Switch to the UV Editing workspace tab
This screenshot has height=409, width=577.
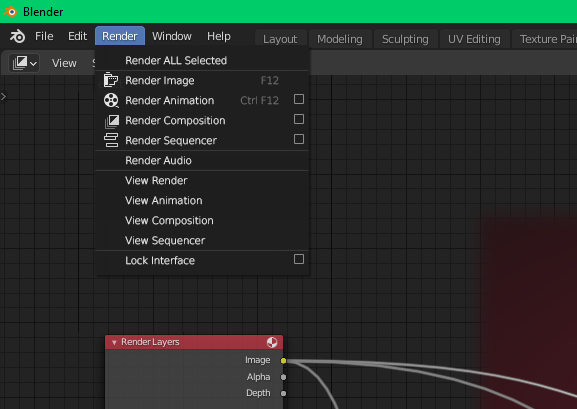[x=474, y=39]
